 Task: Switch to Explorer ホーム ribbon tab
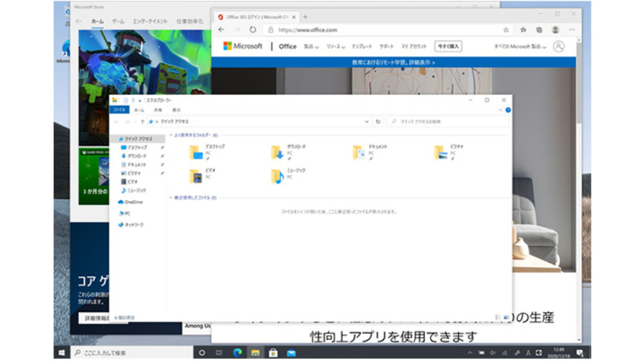pyautogui.click(x=139, y=110)
